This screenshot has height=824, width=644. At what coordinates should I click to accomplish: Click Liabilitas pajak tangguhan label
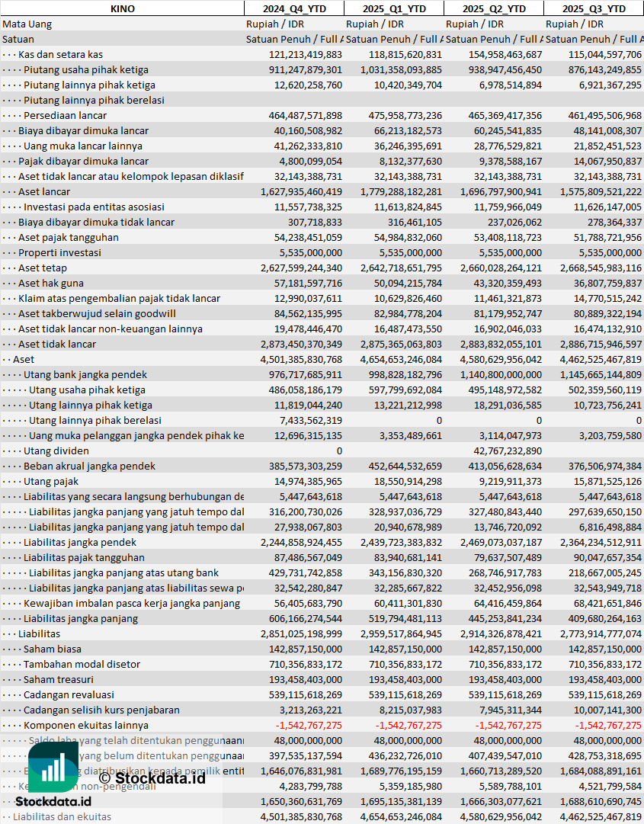84,557
